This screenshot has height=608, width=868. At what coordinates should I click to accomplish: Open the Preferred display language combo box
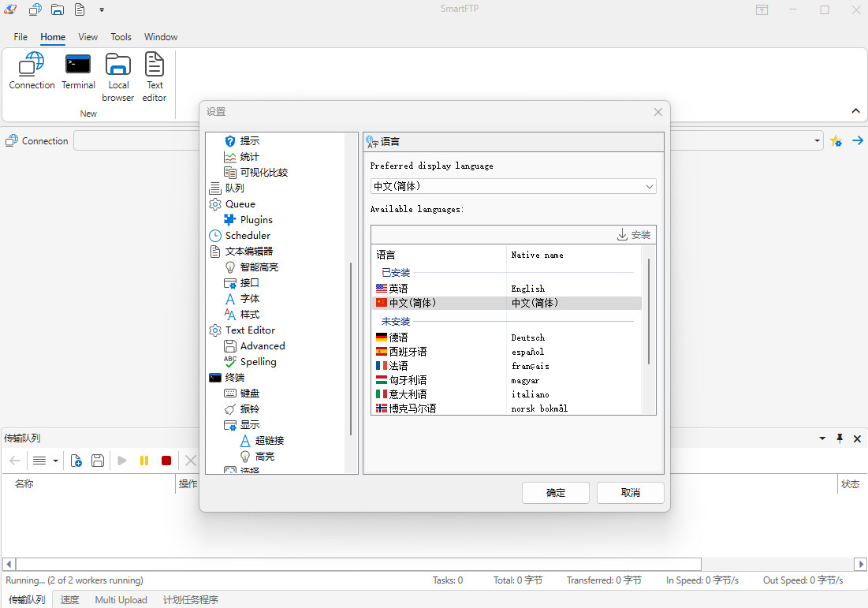tap(513, 186)
